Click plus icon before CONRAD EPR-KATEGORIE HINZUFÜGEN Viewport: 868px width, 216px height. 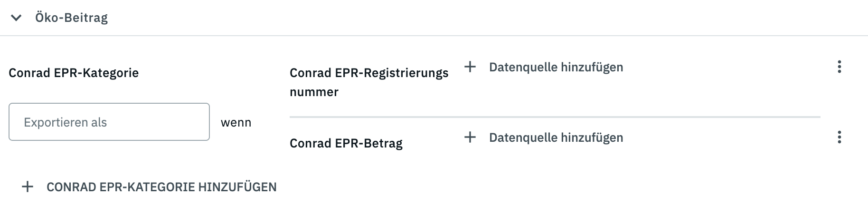[x=28, y=187]
